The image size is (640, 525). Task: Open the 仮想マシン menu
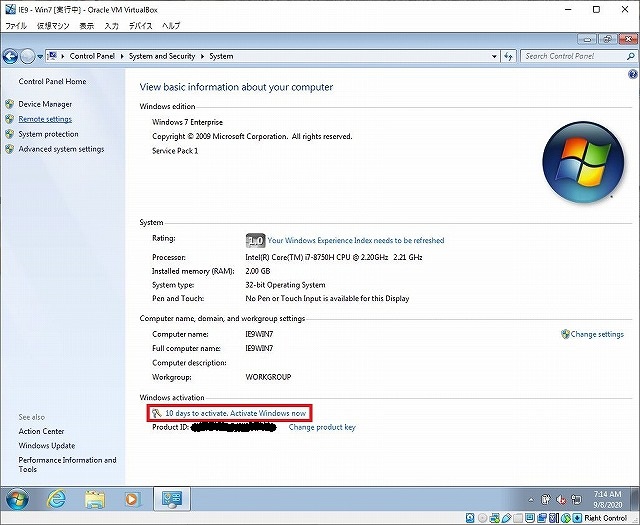(x=53, y=26)
